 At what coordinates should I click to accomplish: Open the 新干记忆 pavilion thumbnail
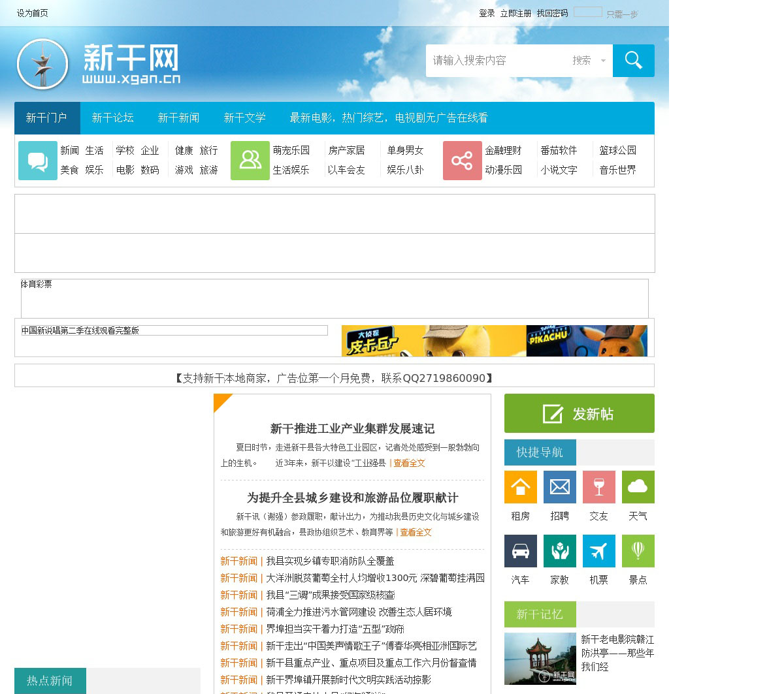[540, 658]
